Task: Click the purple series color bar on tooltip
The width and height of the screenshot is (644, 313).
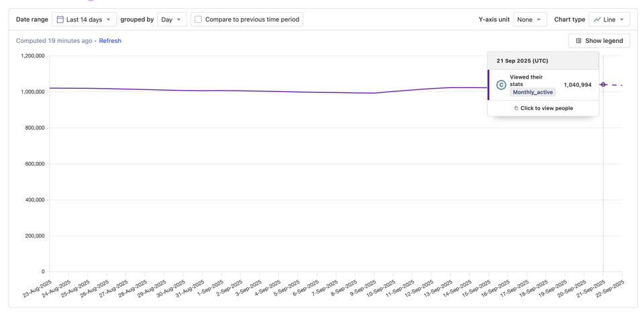Action: point(489,85)
